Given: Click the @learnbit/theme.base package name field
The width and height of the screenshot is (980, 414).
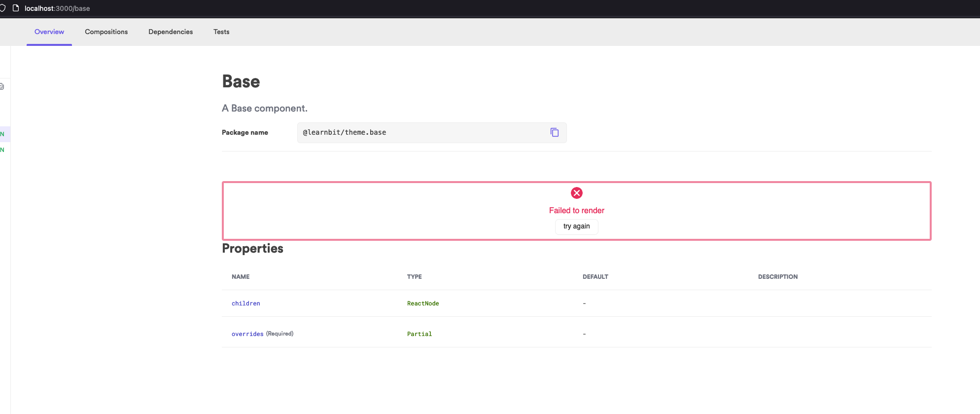Looking at the screenshot, I should pos(432,133).
